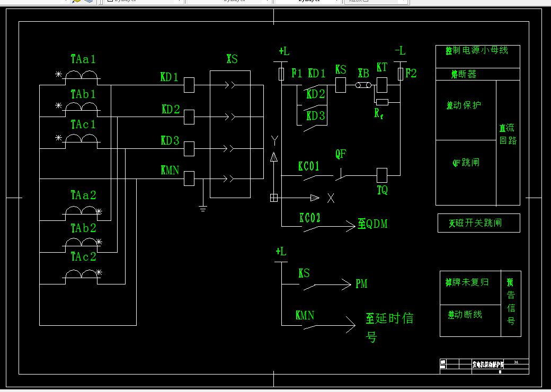Click the KC02 contact label
This screenshot has height=392, width=551.
pos(310,218)
